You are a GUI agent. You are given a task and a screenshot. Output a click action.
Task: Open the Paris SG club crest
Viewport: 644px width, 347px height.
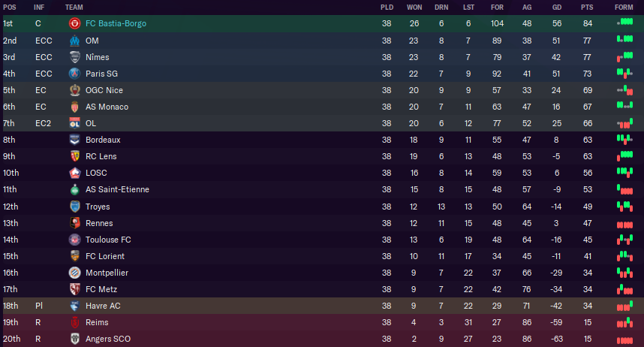[x=74, y=74]
